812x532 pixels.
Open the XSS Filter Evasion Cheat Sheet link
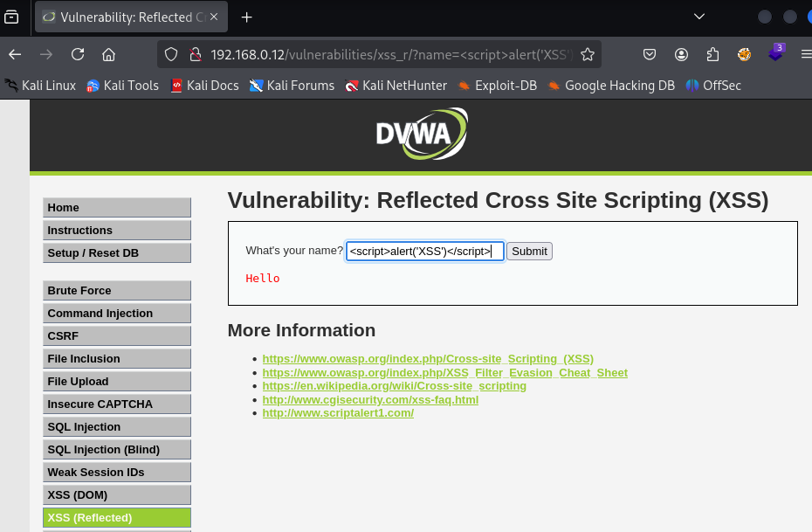pyautogui.click(x=444, y=373)
